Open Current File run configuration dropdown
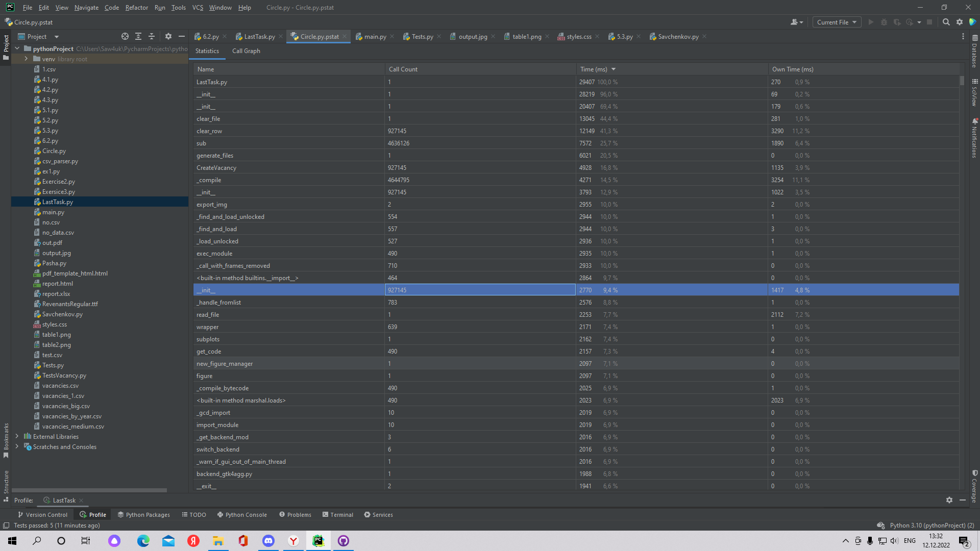This screenshot has width=980, height=551. 837,22
